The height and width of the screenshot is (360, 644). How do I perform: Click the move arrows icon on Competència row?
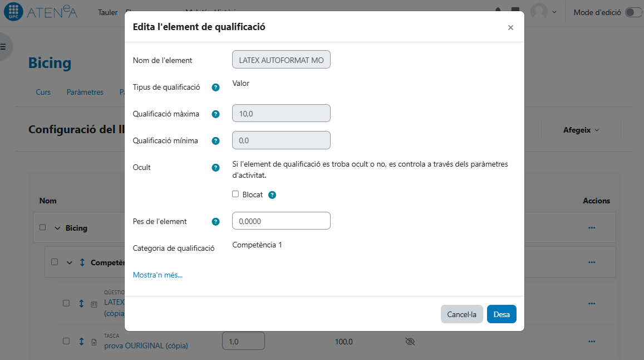coord(82,262)
